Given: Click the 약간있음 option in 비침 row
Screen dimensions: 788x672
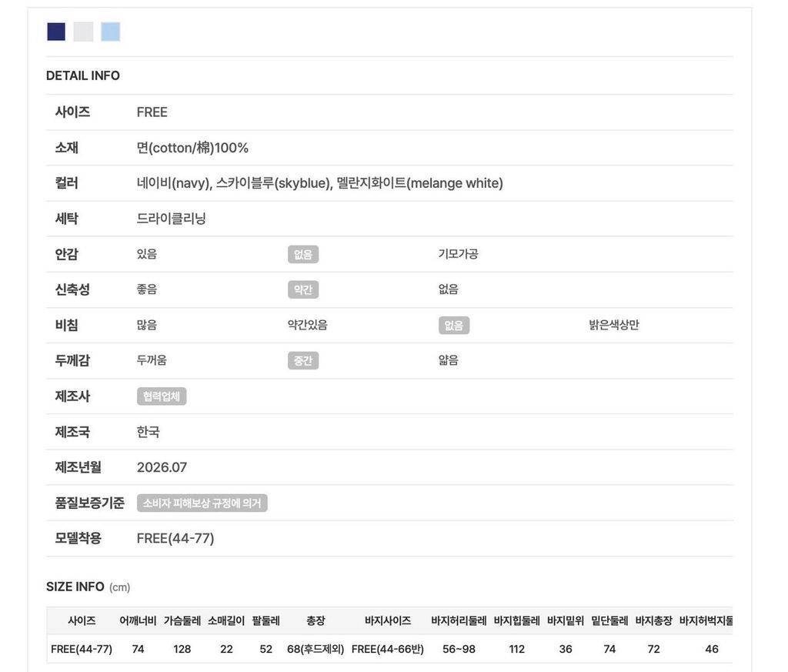Looking at the screenshot, I should (308, 325).
